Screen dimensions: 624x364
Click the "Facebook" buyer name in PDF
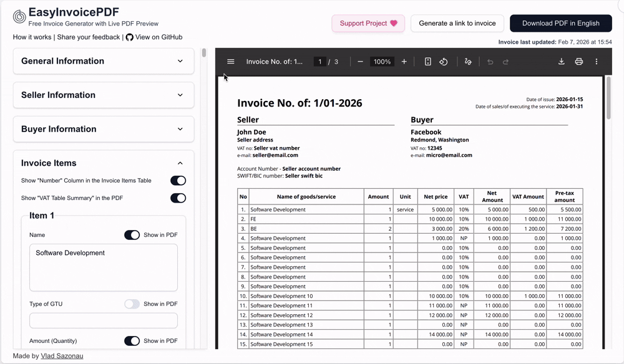426,132
